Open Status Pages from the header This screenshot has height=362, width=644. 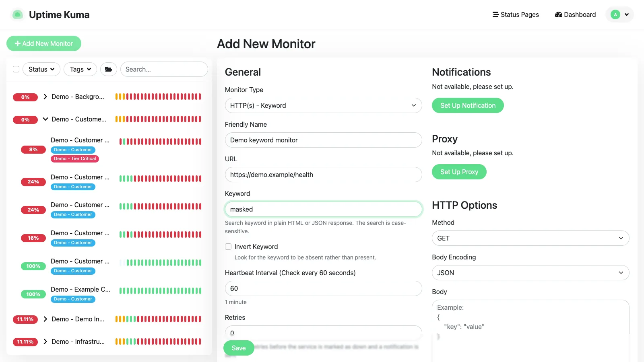516,14
